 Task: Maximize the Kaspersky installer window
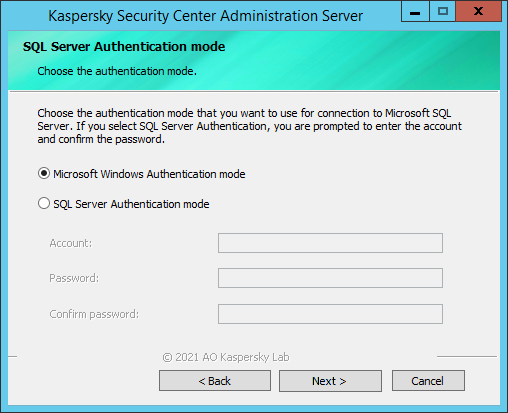(443, 12)
